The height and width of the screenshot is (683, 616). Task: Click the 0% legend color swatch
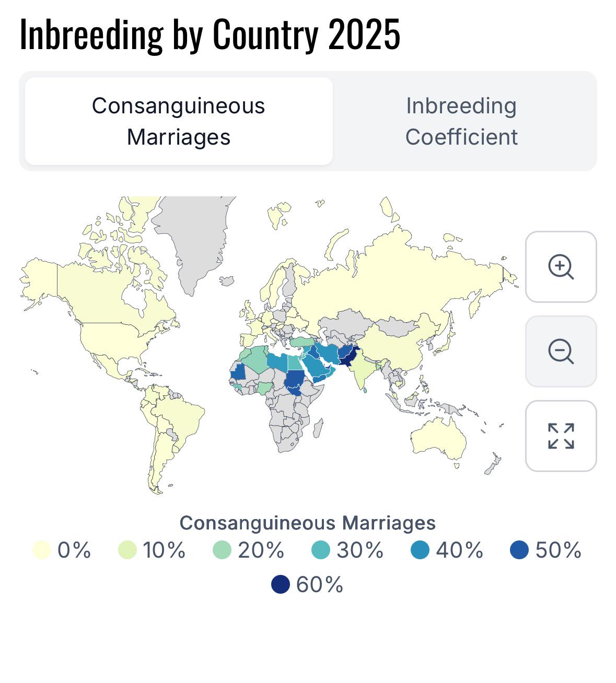(x=42, y=550)
